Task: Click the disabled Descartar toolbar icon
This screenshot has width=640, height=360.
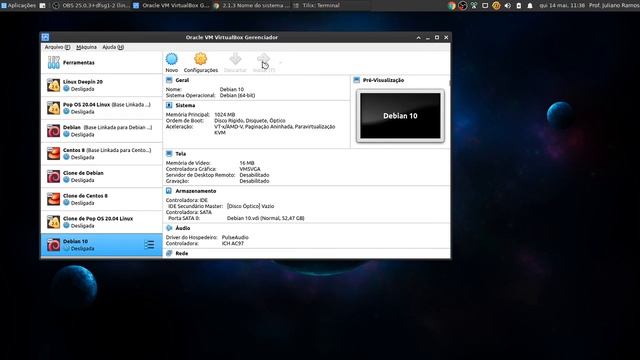Action: click(x=235, y=59)
